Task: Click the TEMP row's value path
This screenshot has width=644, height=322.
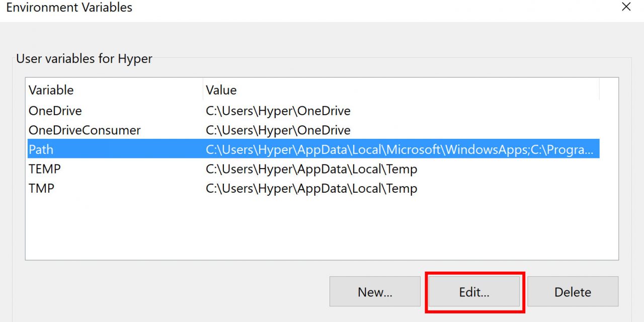Action: click(311, 169)
